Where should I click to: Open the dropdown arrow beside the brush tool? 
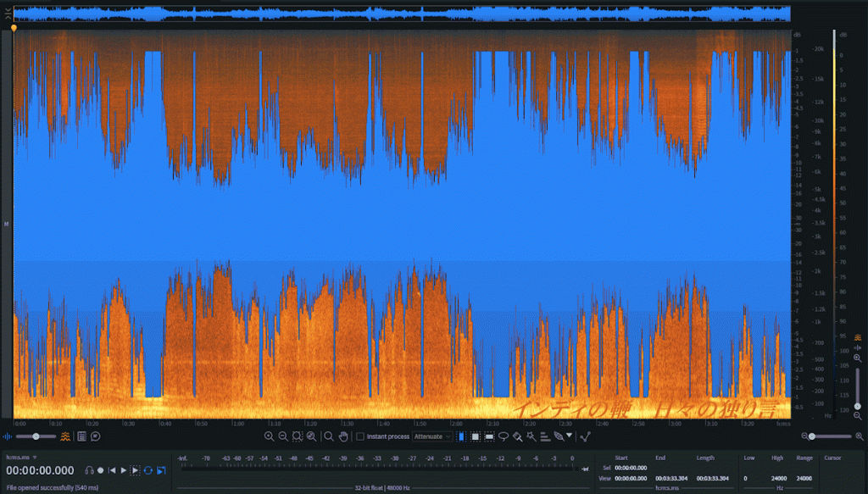coord(570,436)
